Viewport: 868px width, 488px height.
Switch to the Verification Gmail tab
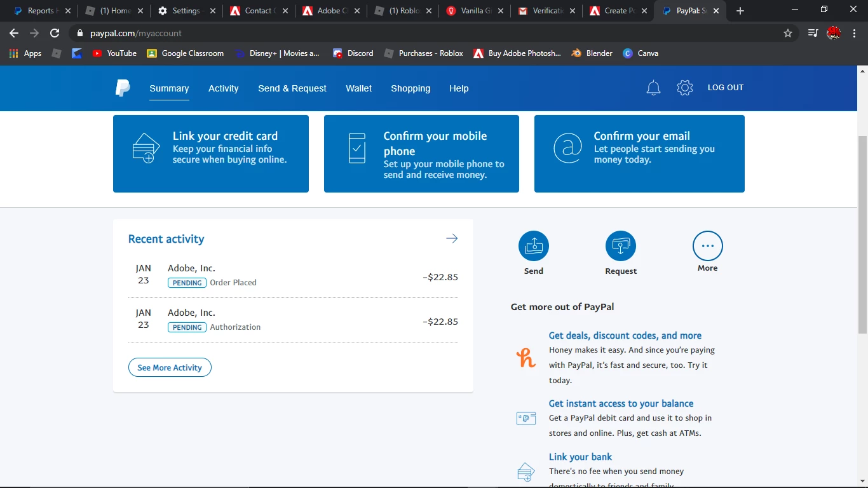pos(547,11)
